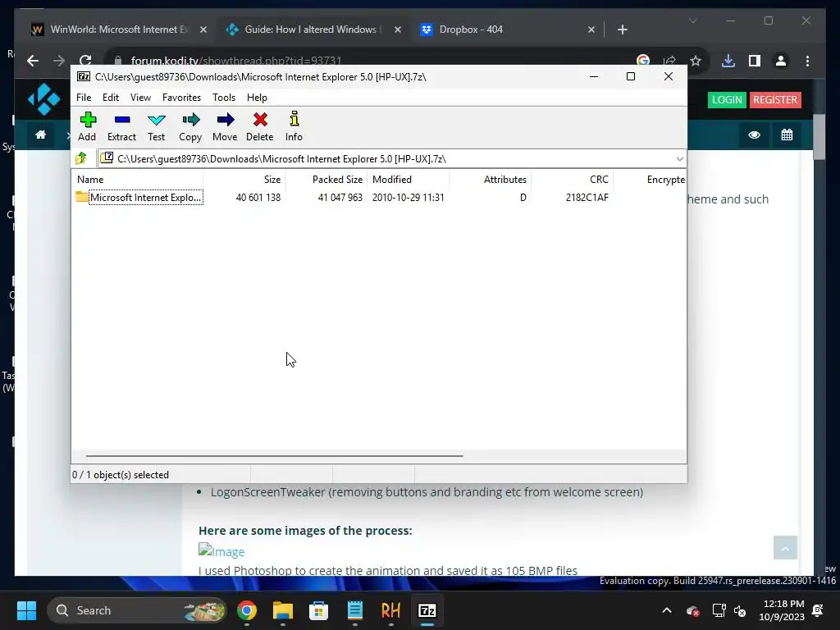
Task: Click the 41 047 963 packed size value
Action: coord(340,198)
